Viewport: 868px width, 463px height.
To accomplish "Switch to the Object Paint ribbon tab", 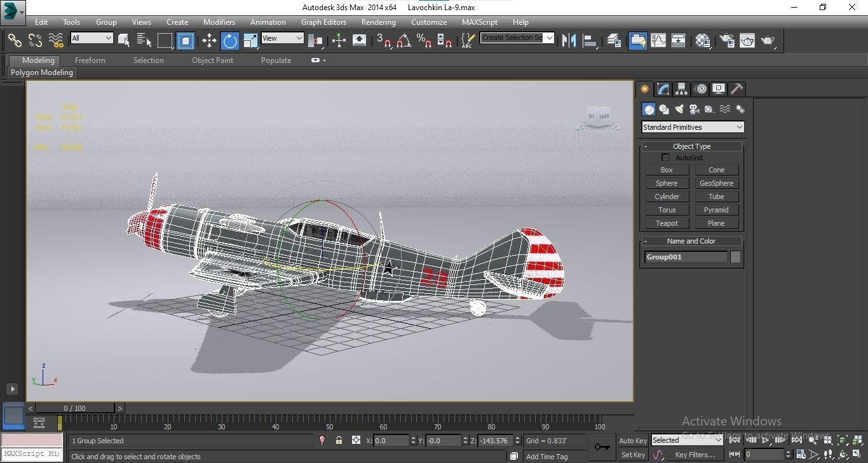I will 212,60.
